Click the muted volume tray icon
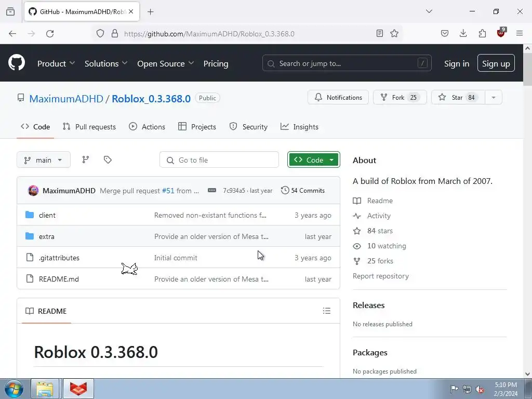 [x=480, y=389]
